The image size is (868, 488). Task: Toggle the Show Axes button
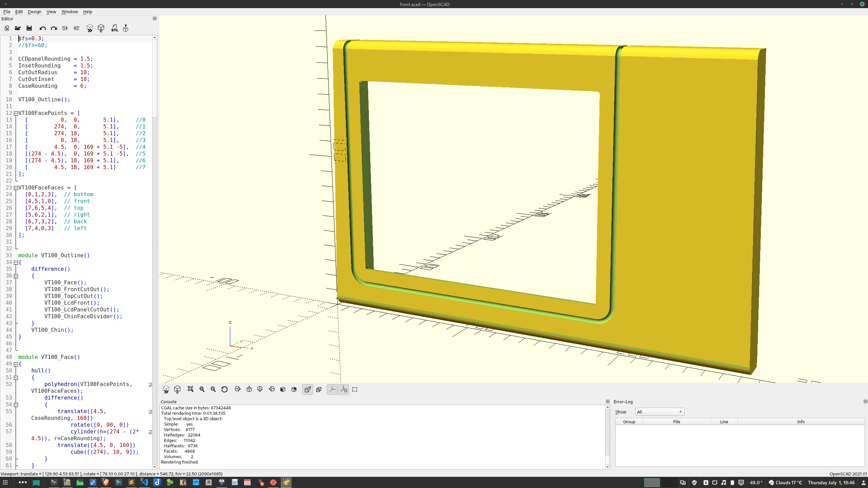332,389
